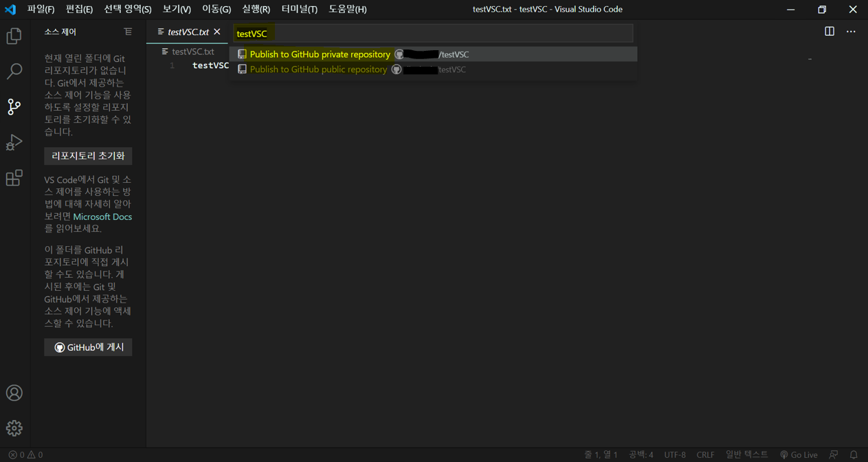Viewport: 868px width, 462px height.
Task: Choose Publish to GitHub private repository
Action: (x=433, y=54)
